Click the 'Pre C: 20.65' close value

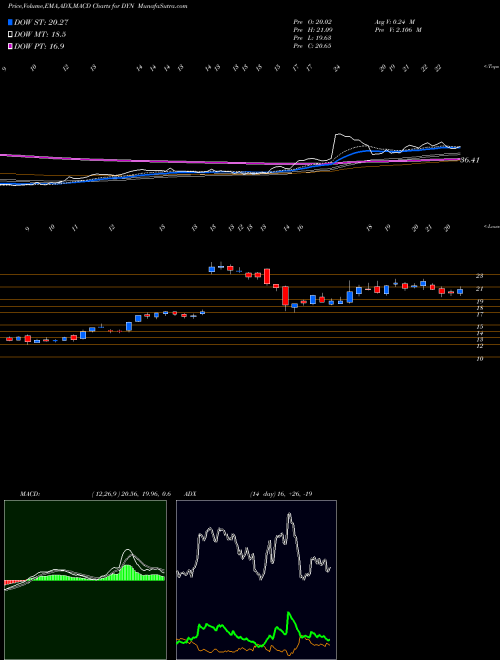pyautogui.click(x=312, y=46)
